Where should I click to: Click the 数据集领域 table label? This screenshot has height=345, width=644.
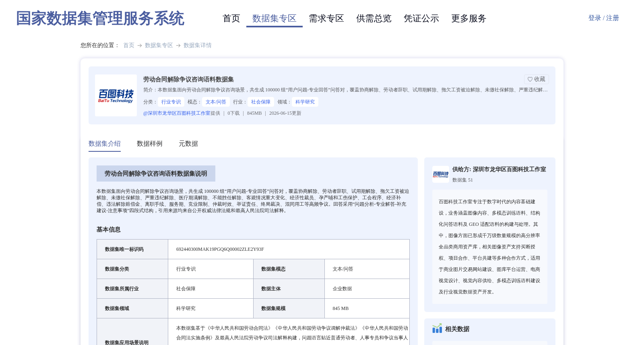tap(117, 308)
